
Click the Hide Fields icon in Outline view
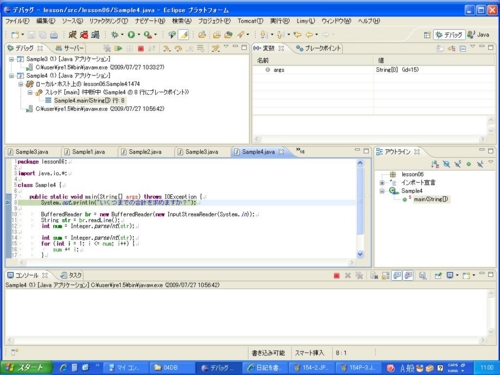(x=446, y=164)
